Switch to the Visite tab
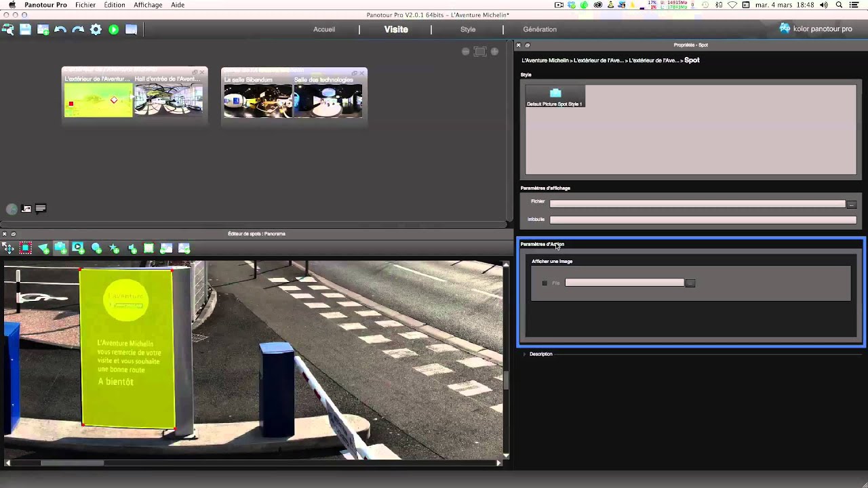Viewport: 868px width, 488px height. (396, 29)
